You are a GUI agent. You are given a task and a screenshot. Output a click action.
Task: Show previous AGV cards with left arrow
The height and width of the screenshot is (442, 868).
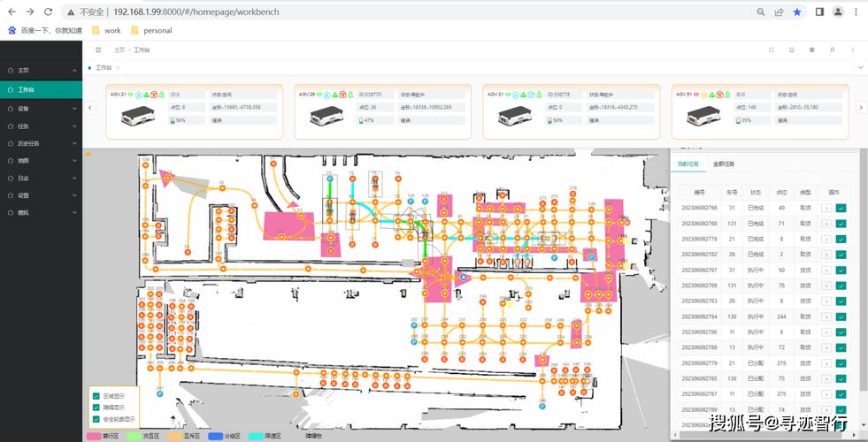91,107
